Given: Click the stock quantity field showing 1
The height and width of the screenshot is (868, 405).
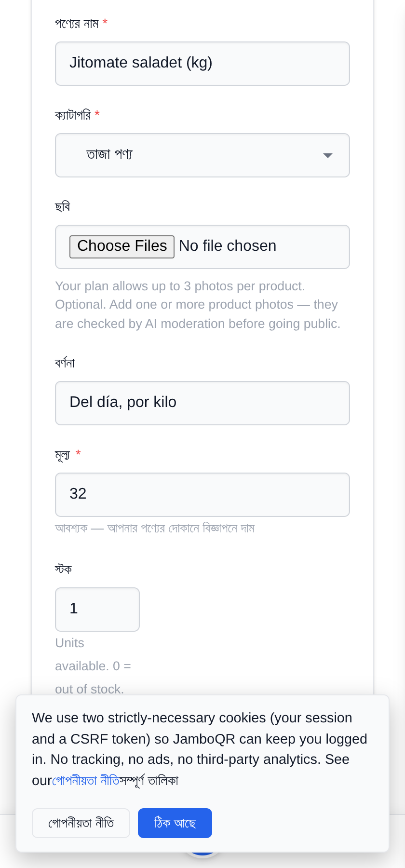Looking at the screenshot, I should pyautogui.click(x=97, y=610).
